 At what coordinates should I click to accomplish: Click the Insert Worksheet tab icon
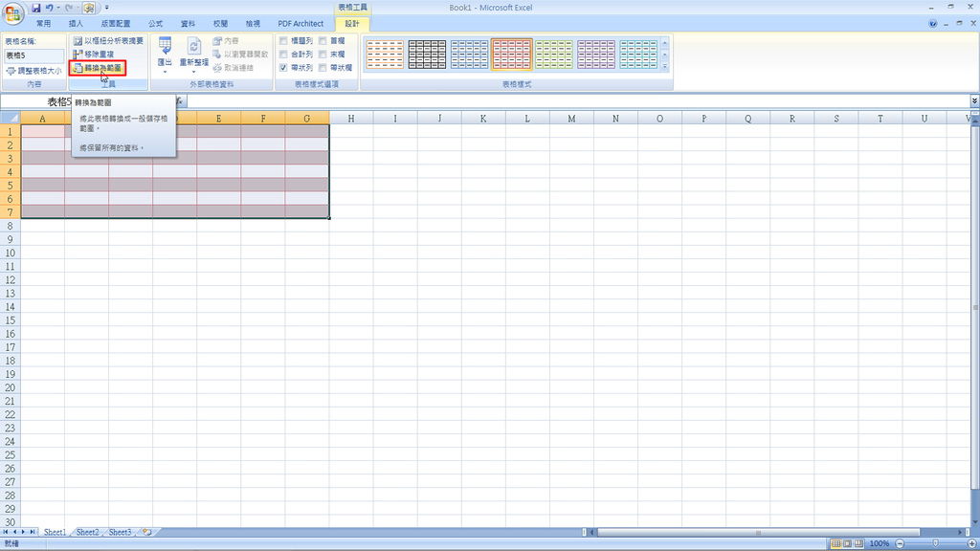coord(146,532)
